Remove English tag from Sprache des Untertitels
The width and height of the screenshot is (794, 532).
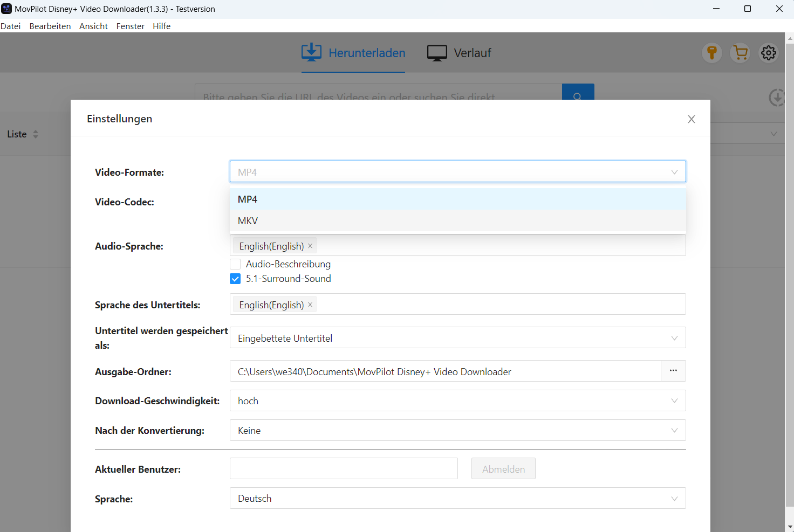310,305
